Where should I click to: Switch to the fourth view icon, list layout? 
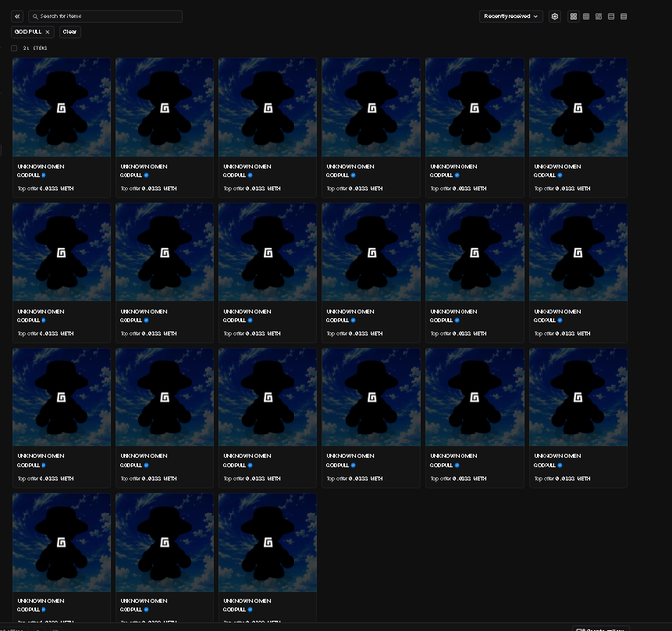click(x=611, y=16)
